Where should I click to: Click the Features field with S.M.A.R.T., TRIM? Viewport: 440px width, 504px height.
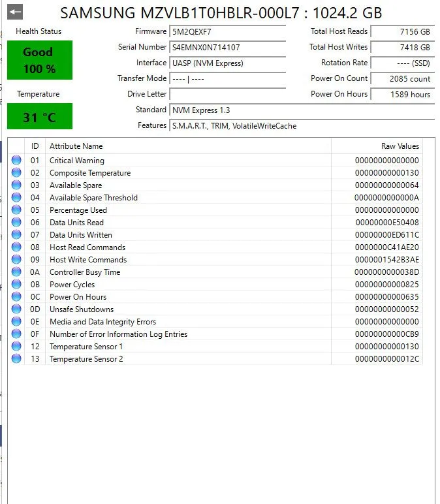click(x=302, y=126)
